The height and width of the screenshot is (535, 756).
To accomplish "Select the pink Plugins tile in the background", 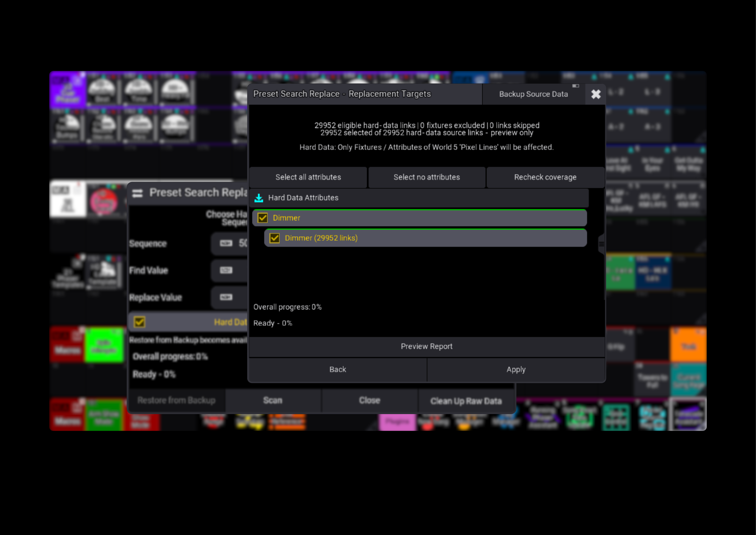I will point(397,422).
